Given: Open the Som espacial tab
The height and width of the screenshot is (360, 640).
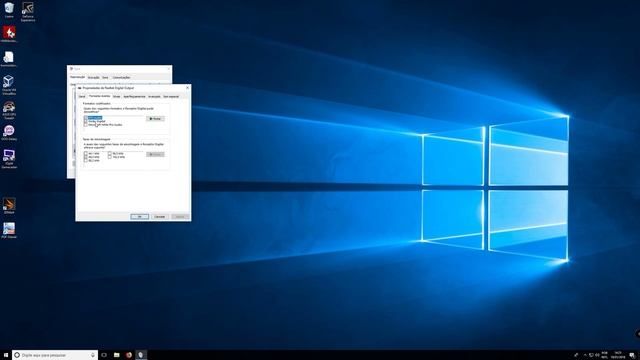Looking at the screenshot, I should [171, 96].
